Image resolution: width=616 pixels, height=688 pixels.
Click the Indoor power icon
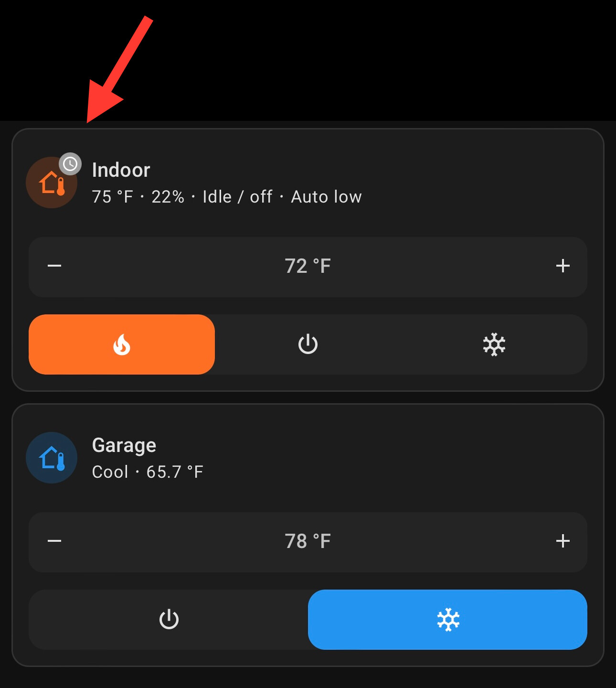pyautogui.click(x=307, y=344)
